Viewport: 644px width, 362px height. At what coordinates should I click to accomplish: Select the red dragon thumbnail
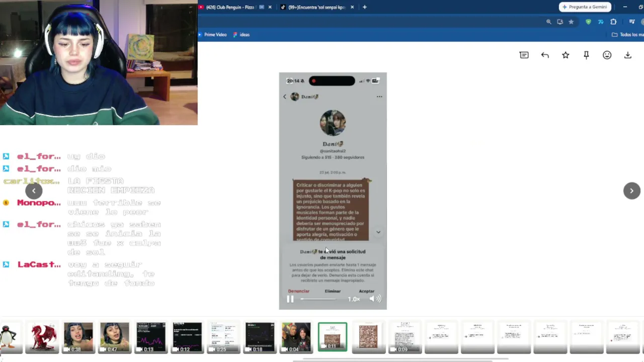[x=42, y=337]
